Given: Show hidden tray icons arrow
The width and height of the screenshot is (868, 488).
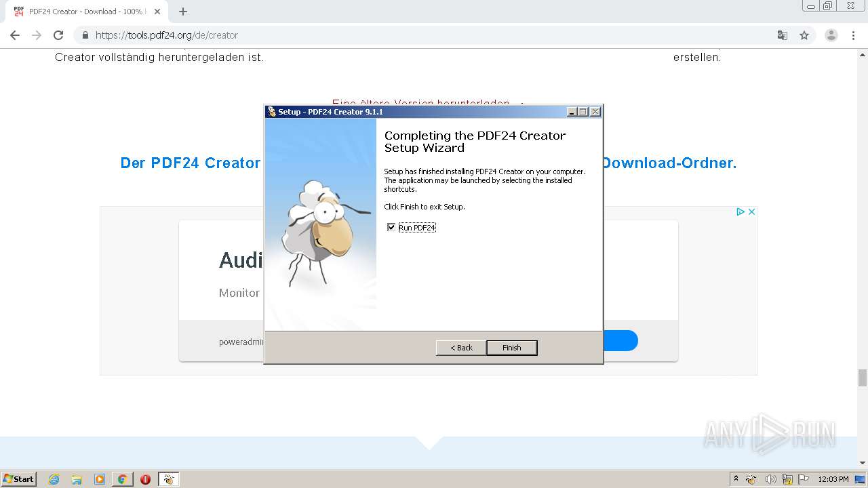Looking at the screenshot, I should point(736,479).
